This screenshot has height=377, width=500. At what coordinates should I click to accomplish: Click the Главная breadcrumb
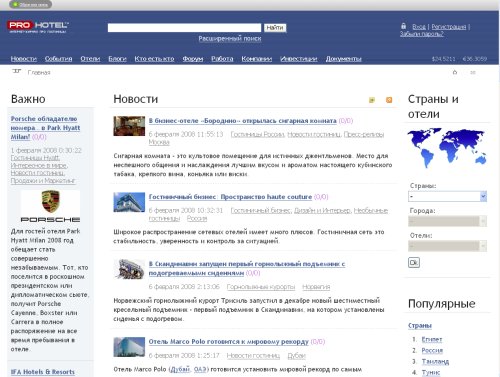click(39, 72)
